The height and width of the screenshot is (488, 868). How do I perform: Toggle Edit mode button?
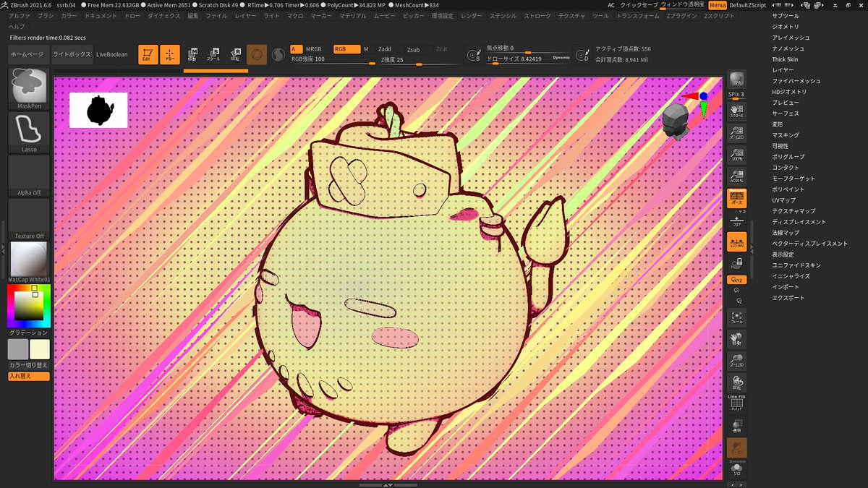tap(148, 54)
